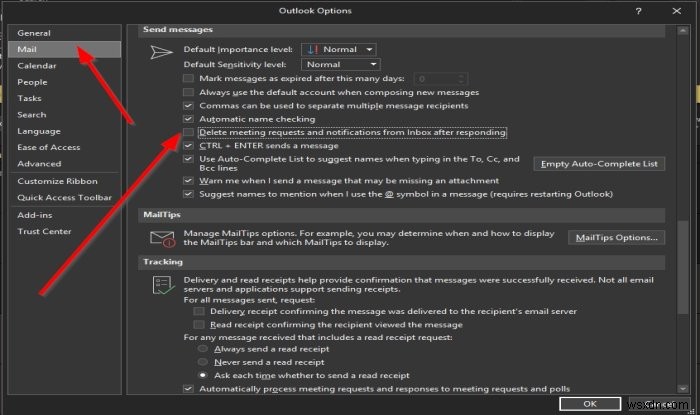Enable Read receipt confirming viewed checkbox
Viewport: 700px width, 415px height.
point(199,324)
